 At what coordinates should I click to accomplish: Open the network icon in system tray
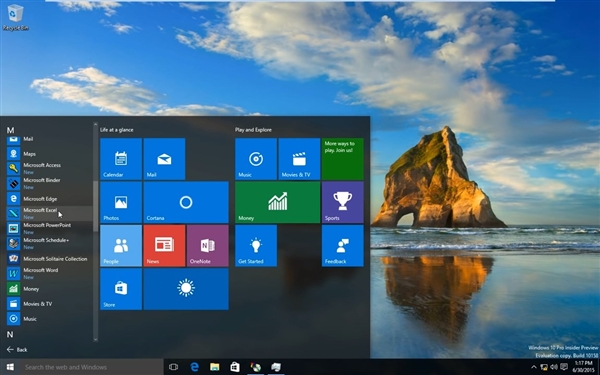544,367
